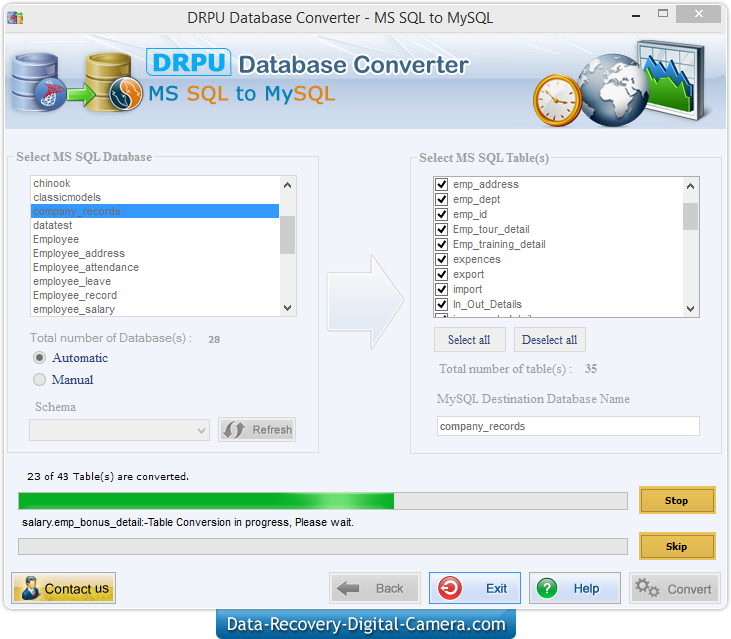
Task: Uncheck the Emp_tour_detail checkbox
Action: (x=441, y=229)
